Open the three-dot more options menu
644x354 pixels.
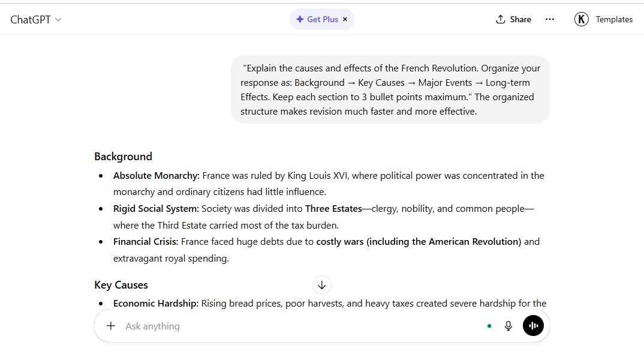pos(549,19)
